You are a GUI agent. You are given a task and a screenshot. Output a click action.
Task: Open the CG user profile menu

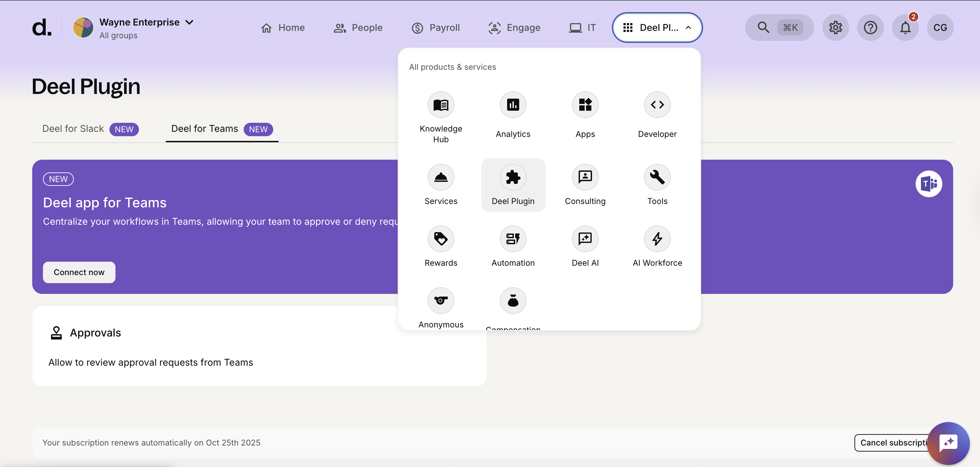click(x=940, y=28)
